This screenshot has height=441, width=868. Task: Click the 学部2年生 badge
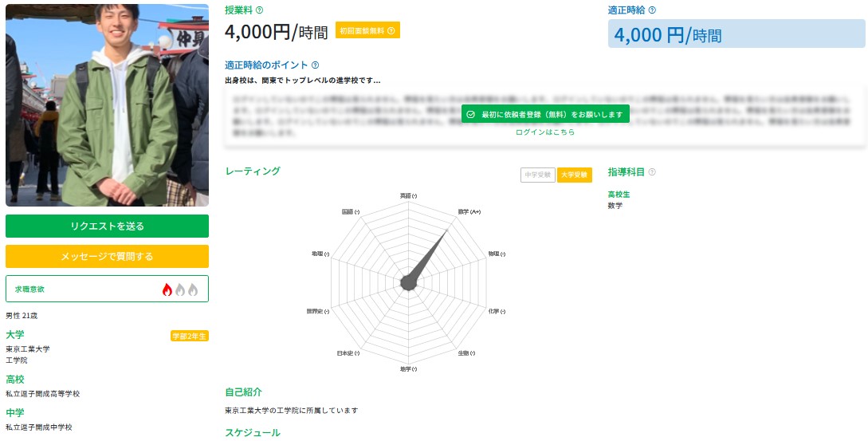(190, 336)
